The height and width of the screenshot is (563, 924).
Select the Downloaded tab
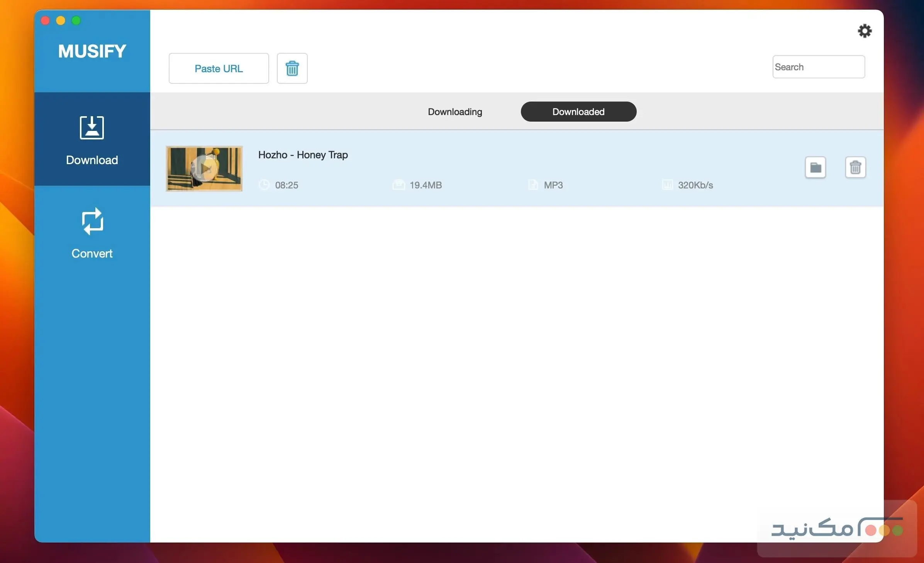(578, 112)
